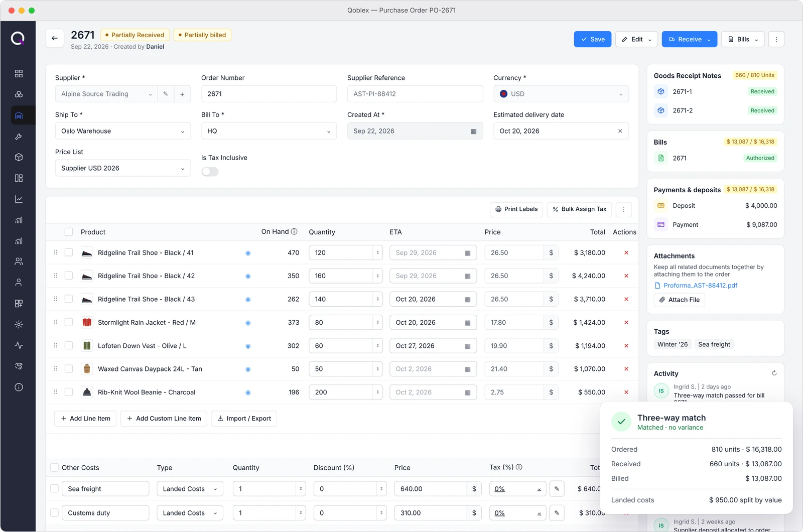Click the Attach File button
This screenshot has width=803, height=532.
pos(679,300)
